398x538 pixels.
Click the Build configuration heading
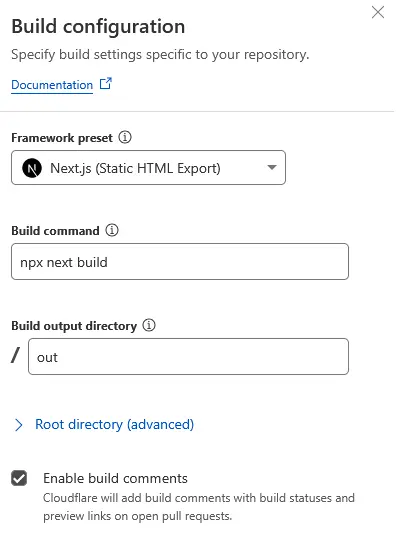[x=98, y=26]
